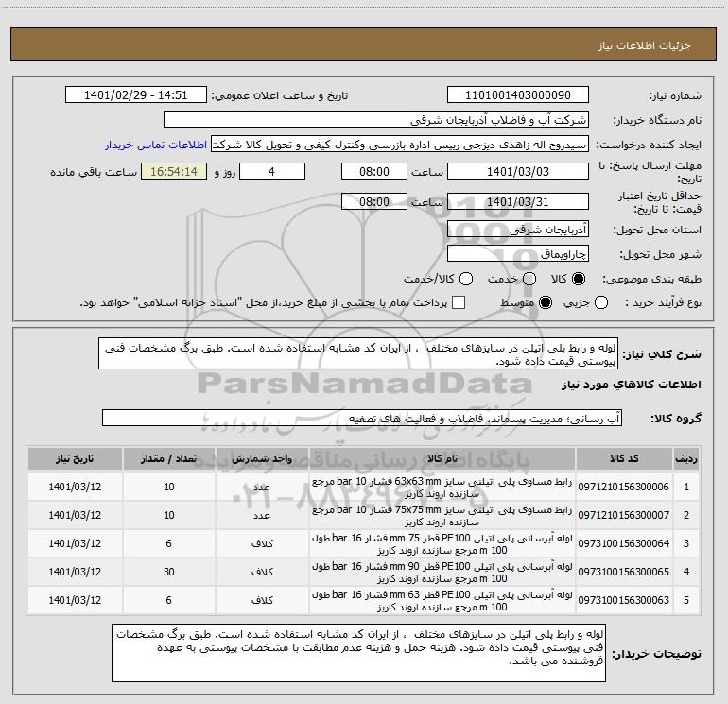Click the buyer organization name field
Viewport: 728px width, 704px height.
(x=376, y=120)
